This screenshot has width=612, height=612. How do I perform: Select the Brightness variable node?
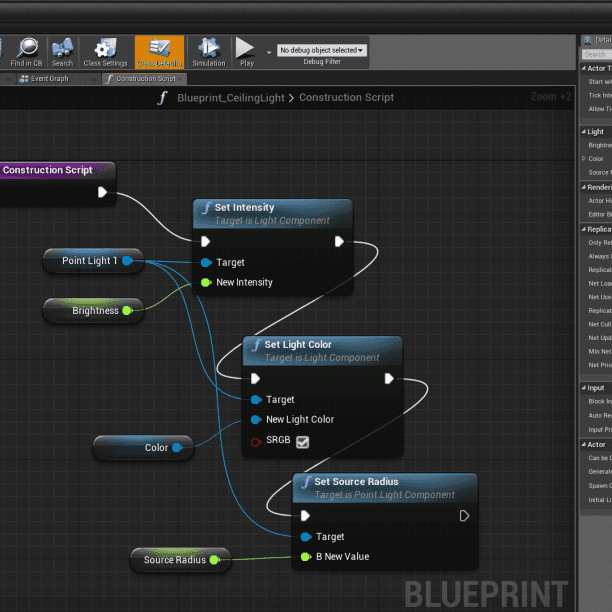click(93, 310)
